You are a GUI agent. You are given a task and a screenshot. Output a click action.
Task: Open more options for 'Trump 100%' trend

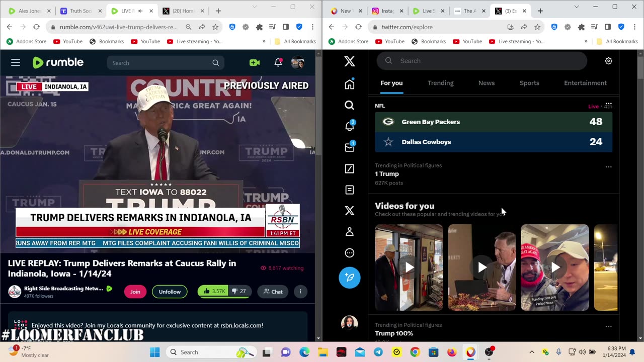tap(608, 326)
